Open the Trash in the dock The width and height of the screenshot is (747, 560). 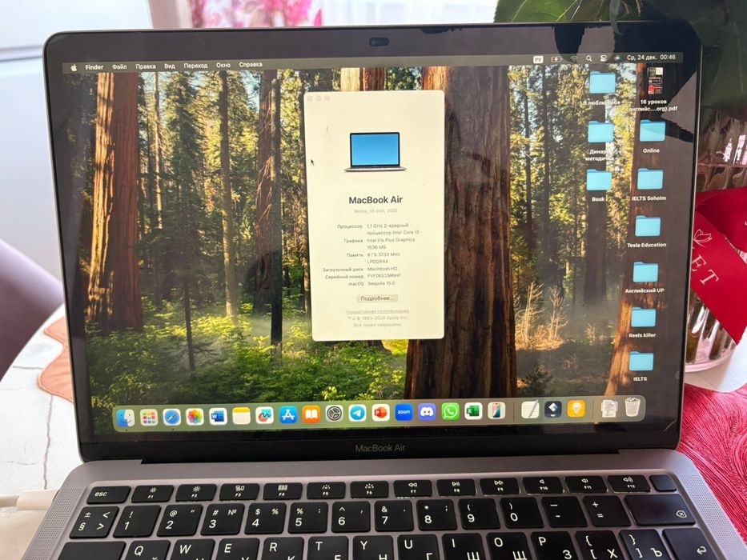coord(633,408)
